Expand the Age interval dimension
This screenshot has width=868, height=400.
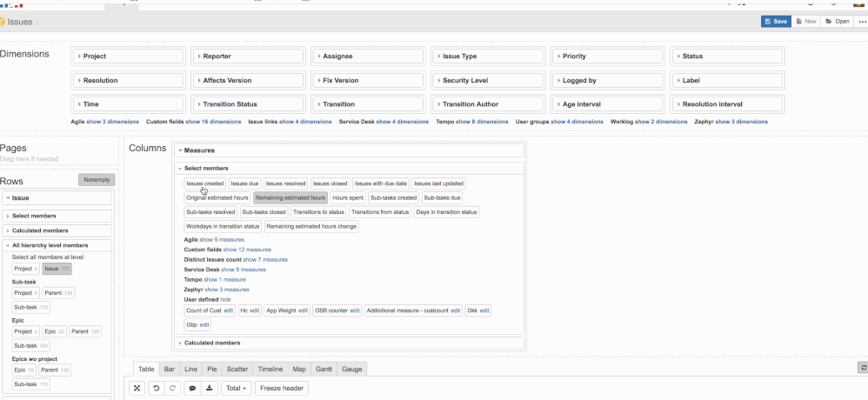click(608, 104)
